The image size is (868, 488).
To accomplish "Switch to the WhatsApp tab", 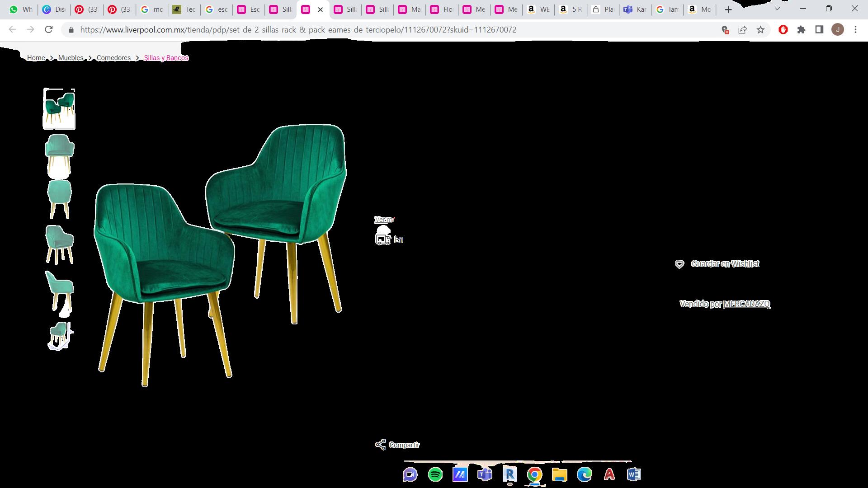I will [21, 9].
